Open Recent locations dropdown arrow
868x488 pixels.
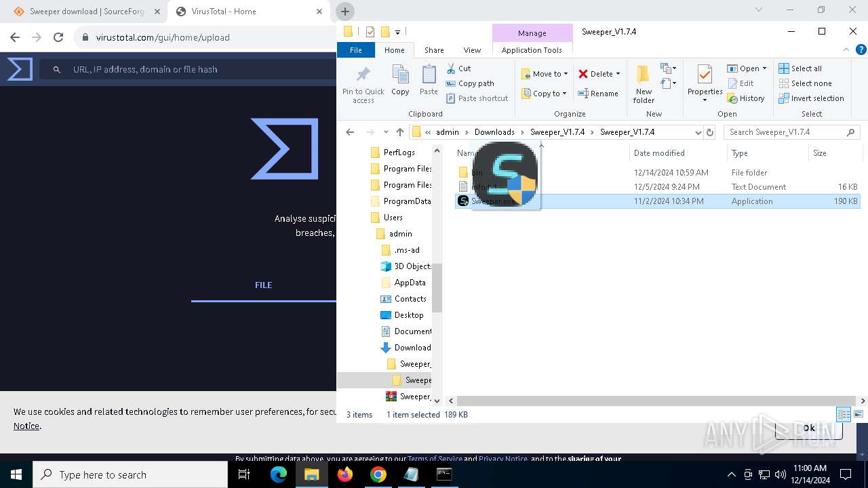click(386, 132)
